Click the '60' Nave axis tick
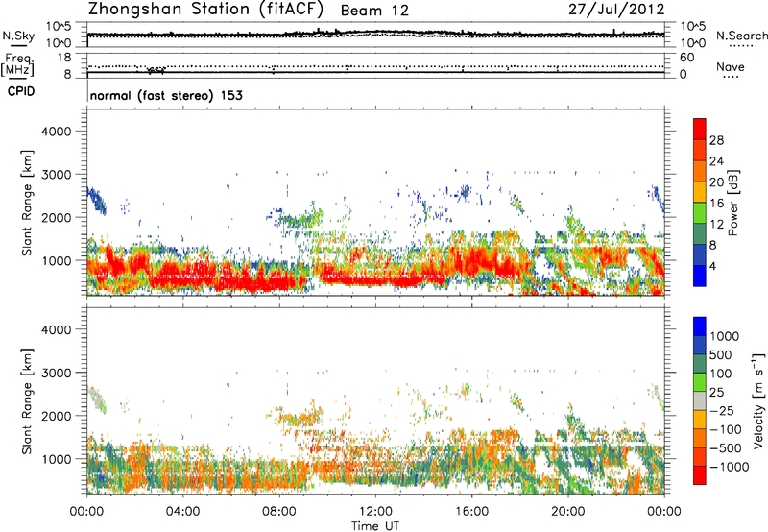The width and height of the screenshot is (768, 532). tap(686, 58)
